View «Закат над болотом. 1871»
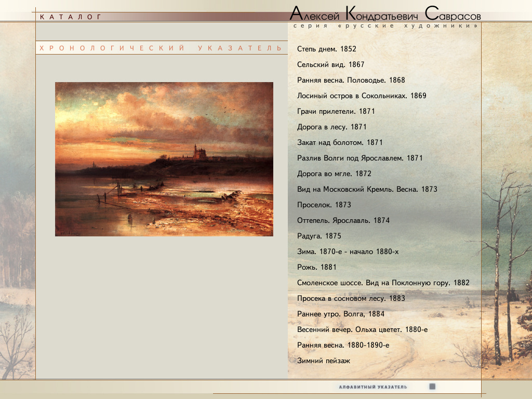The height and width of the screenshot is (399, 532). (x=340, y=143)
